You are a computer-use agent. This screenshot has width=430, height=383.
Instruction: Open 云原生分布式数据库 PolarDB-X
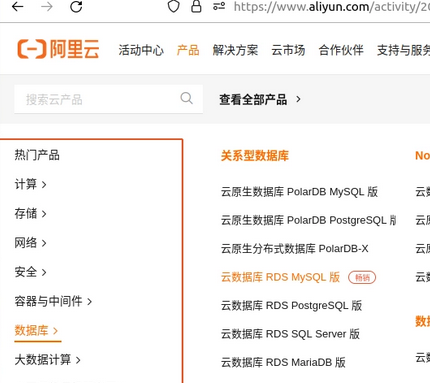(295, 249)
